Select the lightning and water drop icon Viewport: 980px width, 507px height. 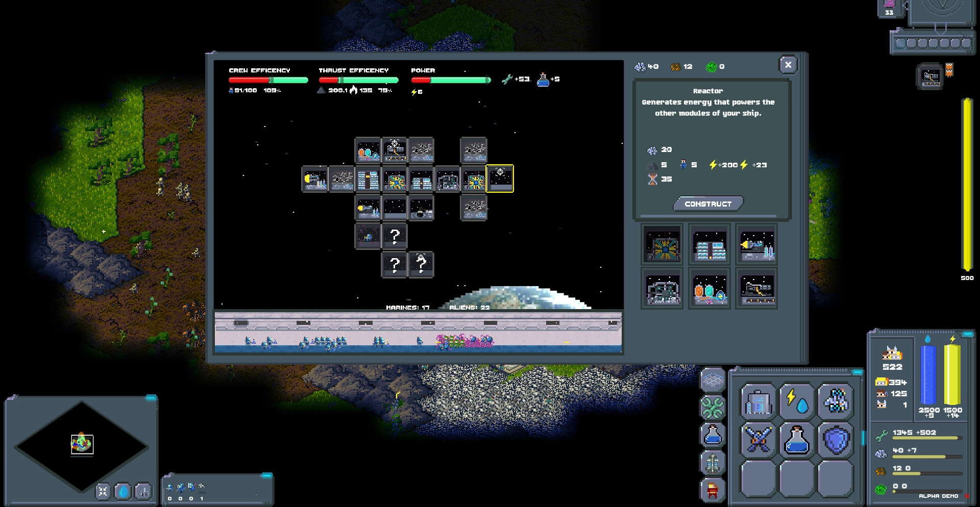[796, 401]
